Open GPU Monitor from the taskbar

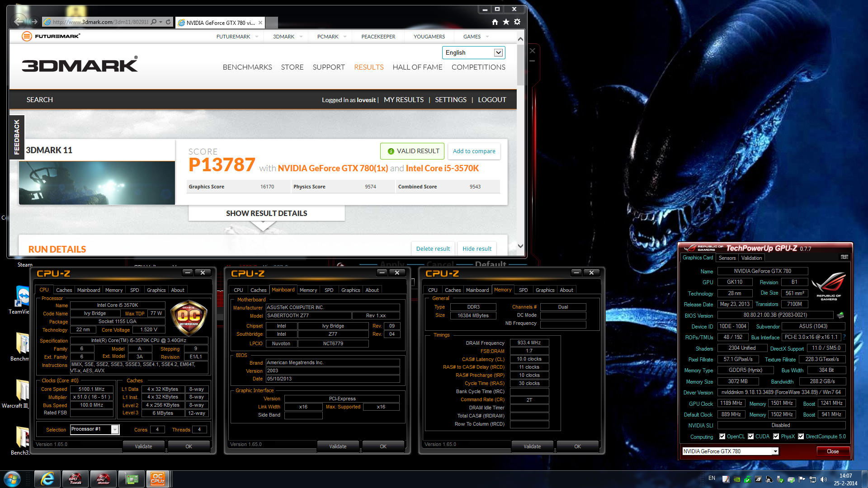pos(103,479)
